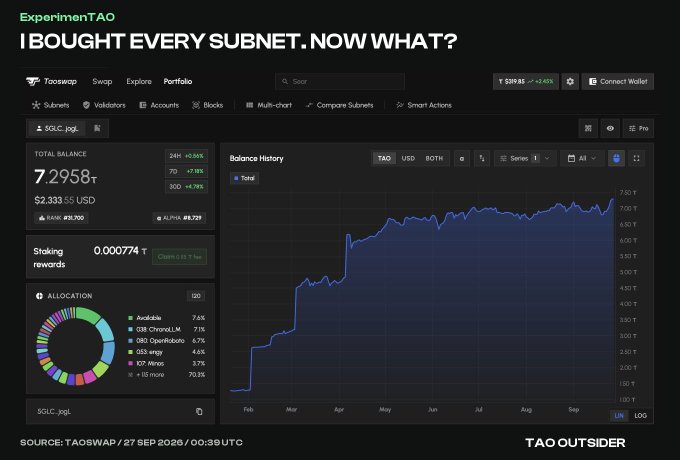This screenshot has height=460, width=680.
Task: Select the 7D change badge
Action: (x=186, y=171)
